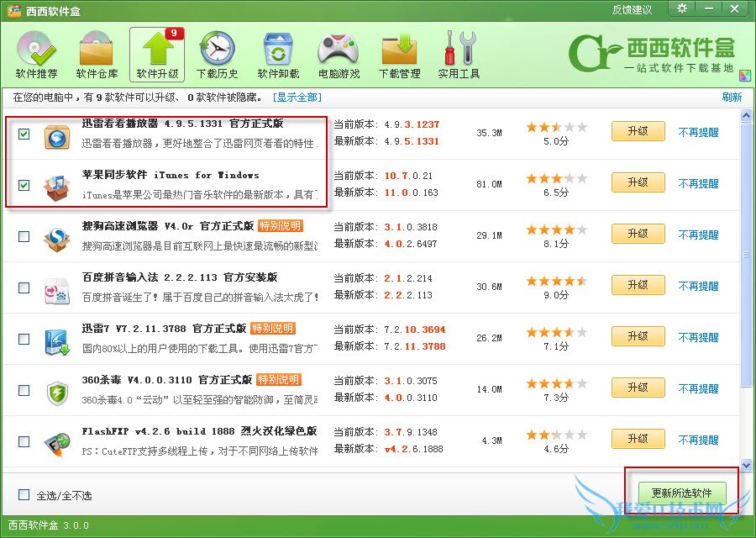Click 升级 button for 迅雷看看播放器

click(638, 131)
